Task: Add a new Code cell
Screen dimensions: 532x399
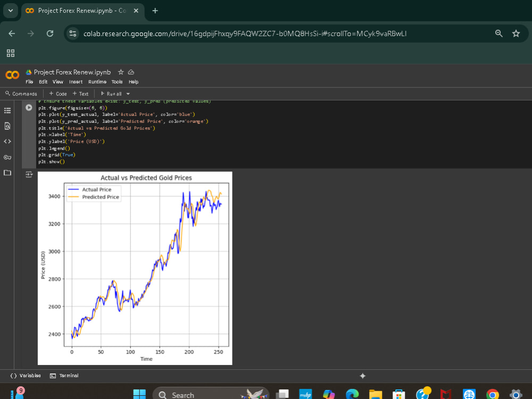Action: tap(57, 94)
